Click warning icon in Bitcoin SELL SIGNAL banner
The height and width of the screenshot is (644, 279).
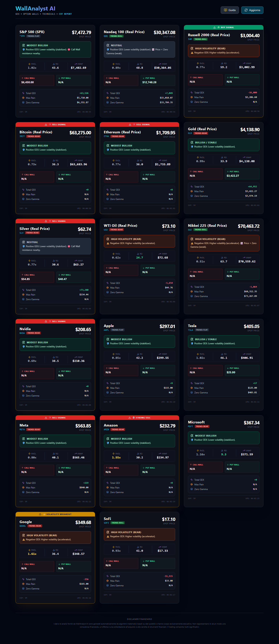[x=46, y=124]
